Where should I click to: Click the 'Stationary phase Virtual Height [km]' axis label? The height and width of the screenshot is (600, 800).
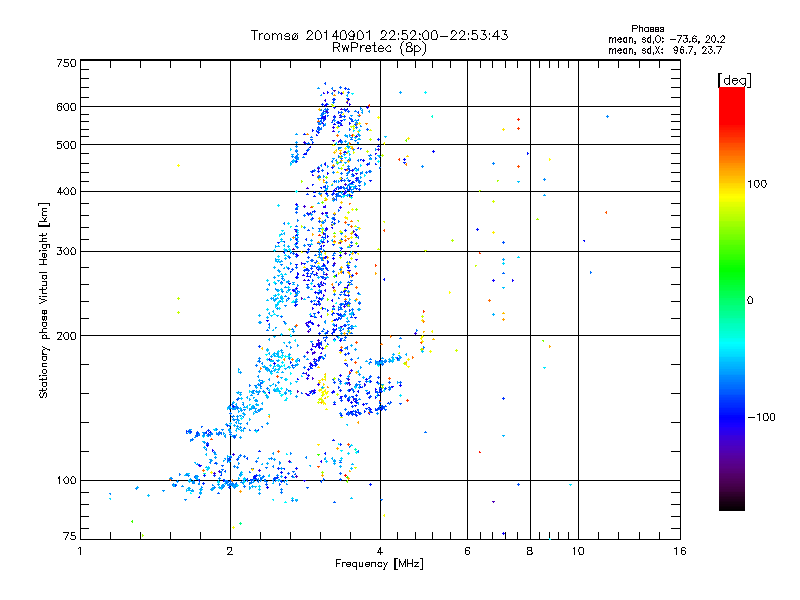[x=44, y=300]
